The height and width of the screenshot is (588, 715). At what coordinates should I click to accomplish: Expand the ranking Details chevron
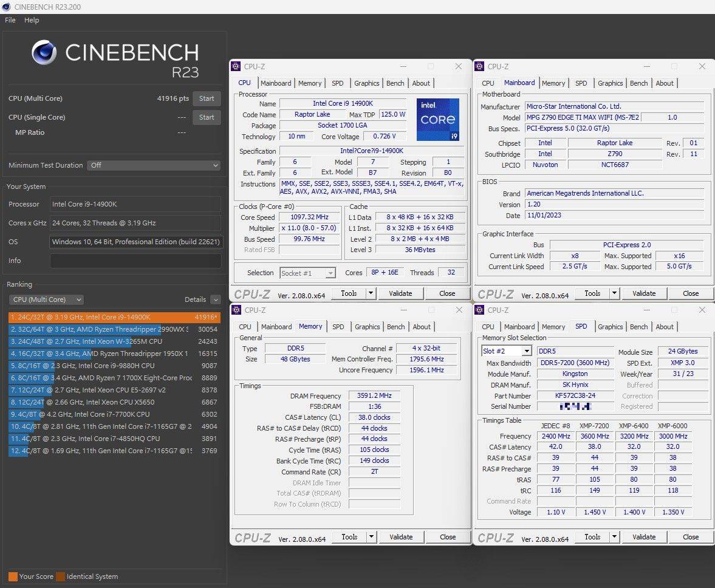pos(216,299)
